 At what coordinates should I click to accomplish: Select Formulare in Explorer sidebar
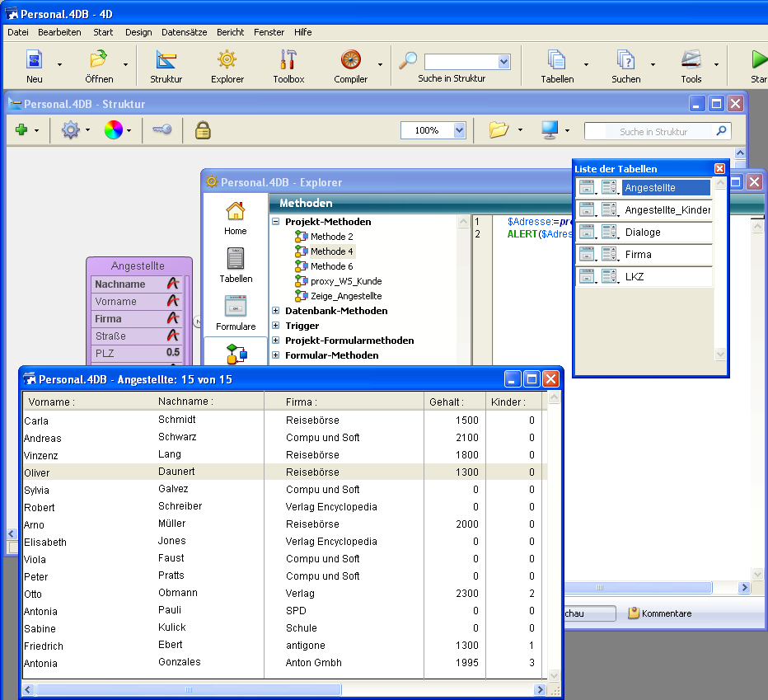(236, 312)
